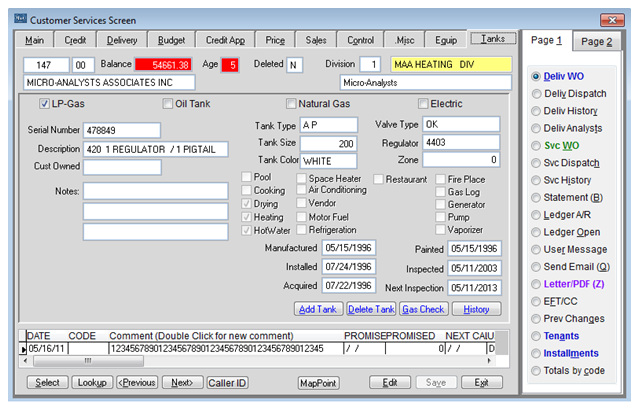Switch to the Equip tab
The width and height of the screenshot is (637, 409).
(x=446, y=40)
